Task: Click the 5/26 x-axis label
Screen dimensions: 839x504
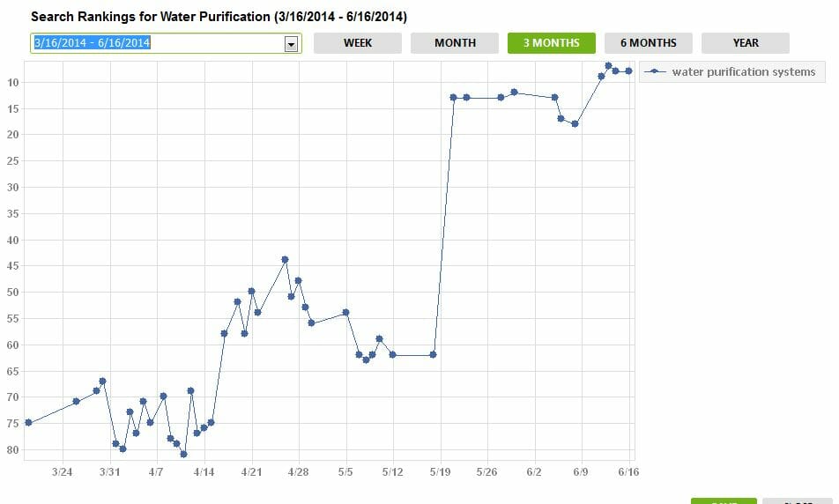Action: point(486,472)
